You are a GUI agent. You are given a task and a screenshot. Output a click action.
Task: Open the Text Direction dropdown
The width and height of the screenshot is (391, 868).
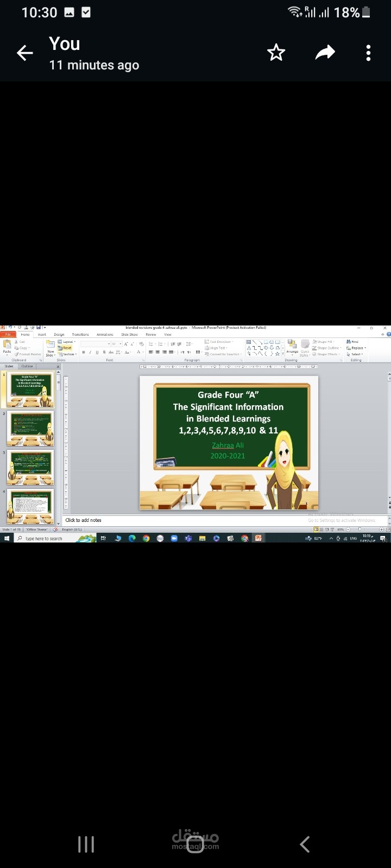coord(218,342)
